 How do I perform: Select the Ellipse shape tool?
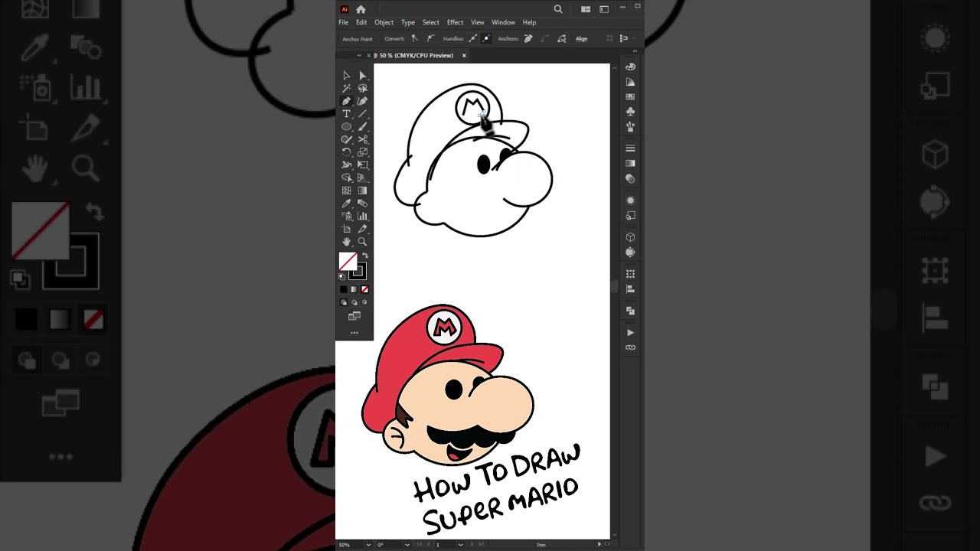pos(346,126)
